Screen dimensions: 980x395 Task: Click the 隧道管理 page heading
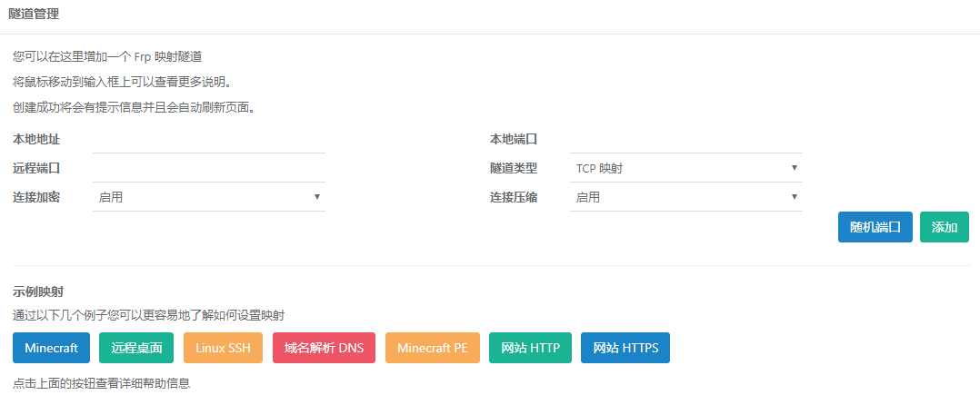tap(34, 15)
